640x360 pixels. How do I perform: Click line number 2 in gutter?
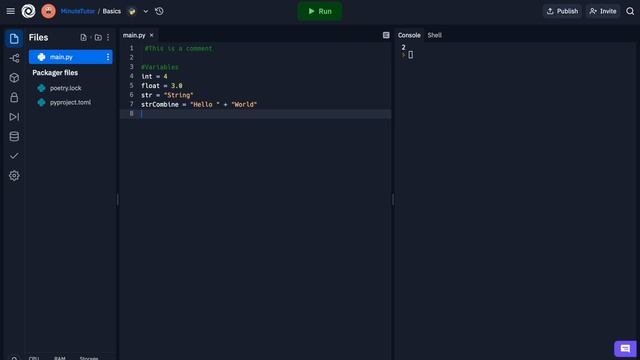(x=131, y=58)
